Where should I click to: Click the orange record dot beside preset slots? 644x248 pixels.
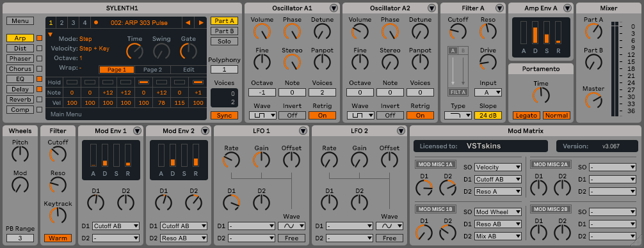click(96, 22)
